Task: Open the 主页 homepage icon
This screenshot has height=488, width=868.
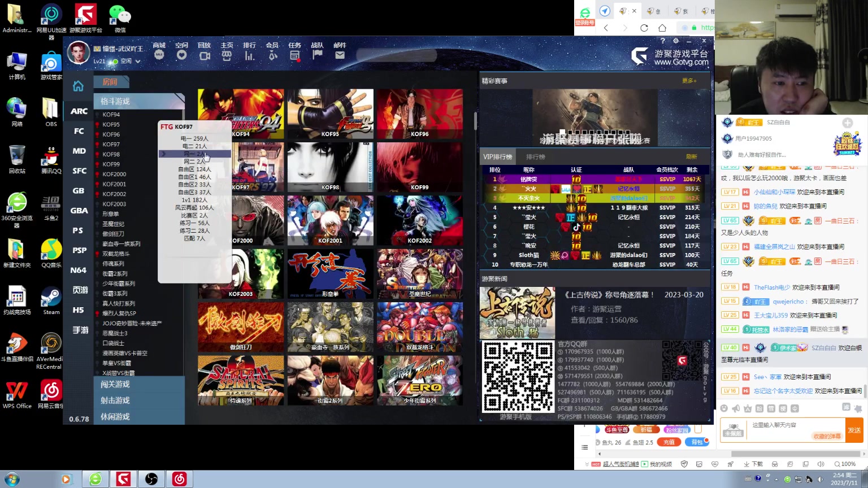Action: click(227, 55)
